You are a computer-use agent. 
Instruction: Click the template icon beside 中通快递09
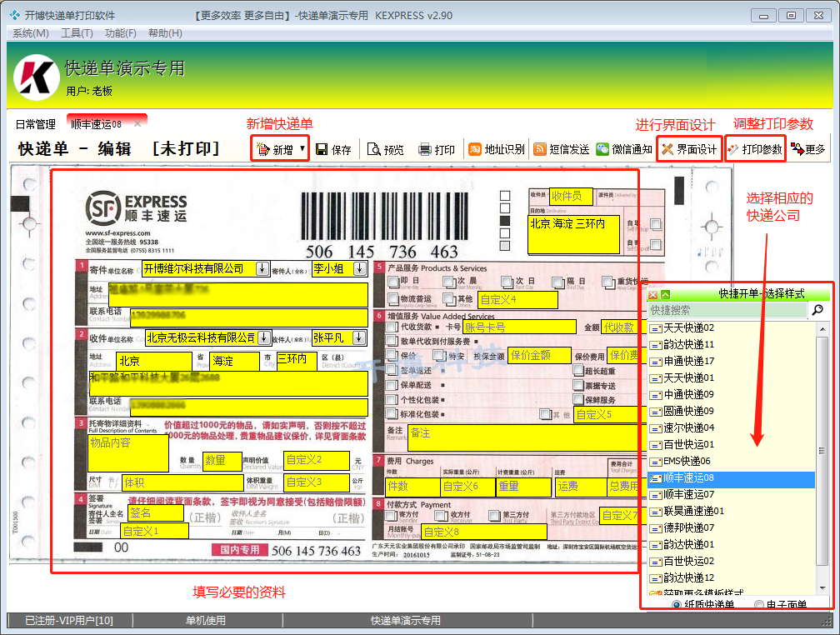click(x=656, y=395)
